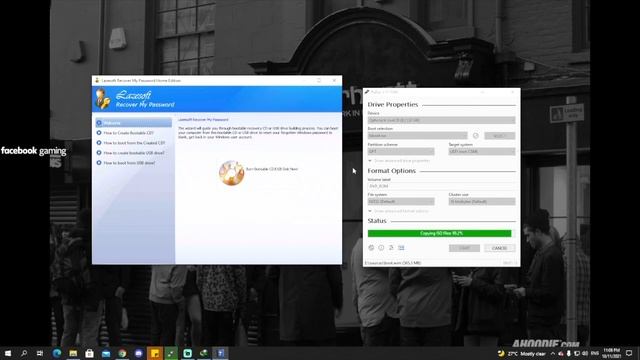This screenshot has height=360, width=640.
Task: Open Rufus language settings globe icon
Action: [371, 248]
